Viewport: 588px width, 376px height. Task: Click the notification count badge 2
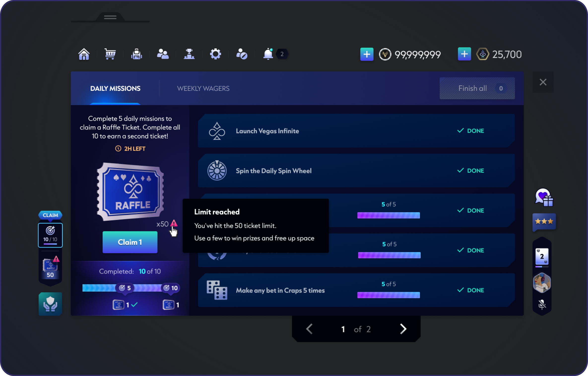coord(282,54)
